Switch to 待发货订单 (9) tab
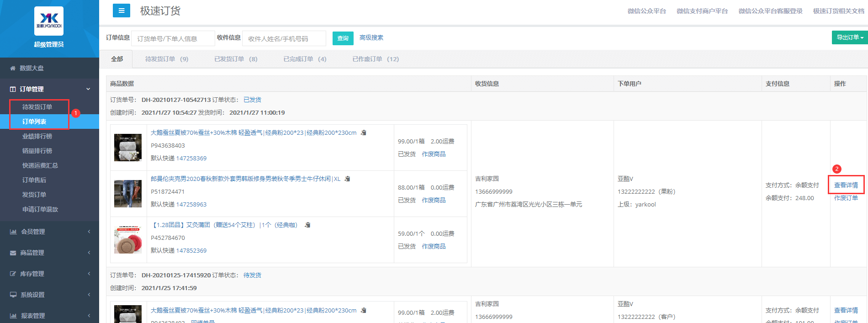 pos(167,59)
